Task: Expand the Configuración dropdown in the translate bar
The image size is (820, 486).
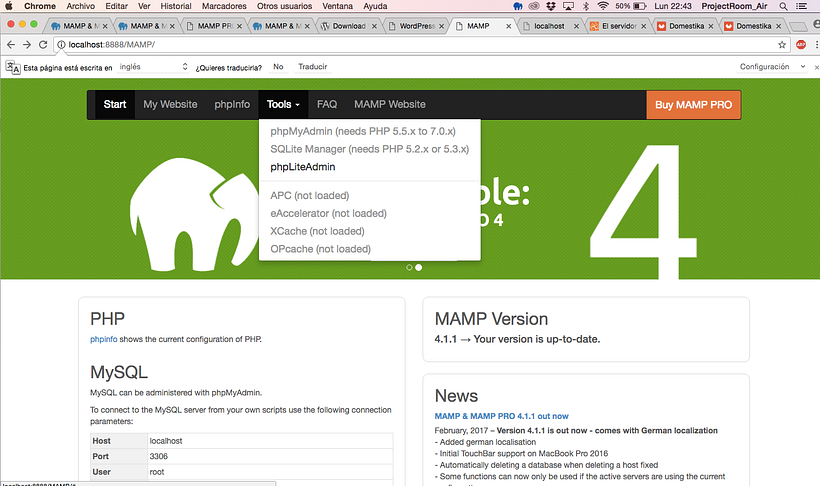Action: tap(772, 67)
